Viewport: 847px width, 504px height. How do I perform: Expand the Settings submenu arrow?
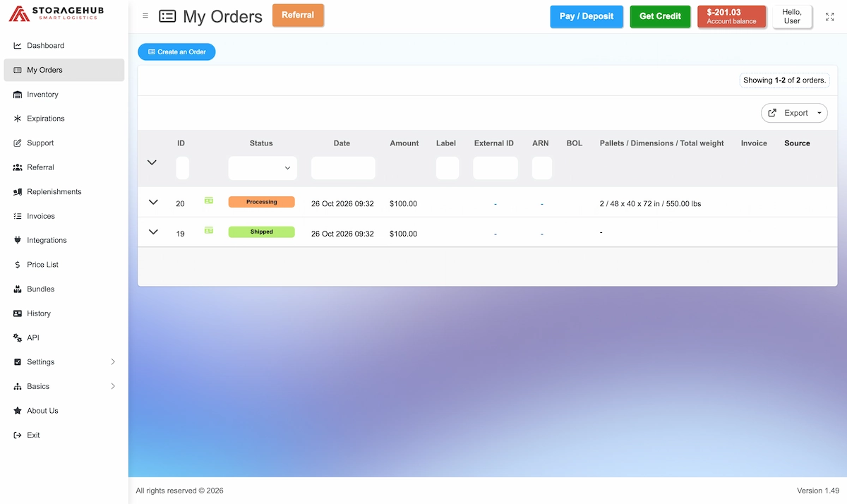(113, 362)
